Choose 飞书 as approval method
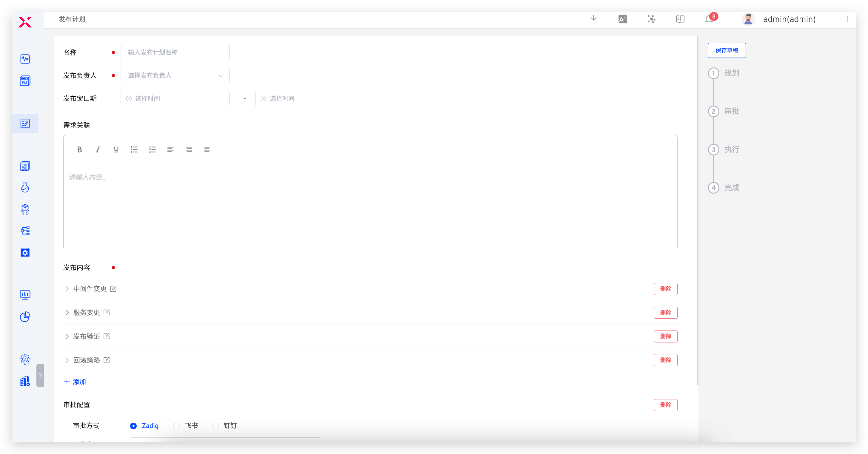 click(x=177, y=426)
